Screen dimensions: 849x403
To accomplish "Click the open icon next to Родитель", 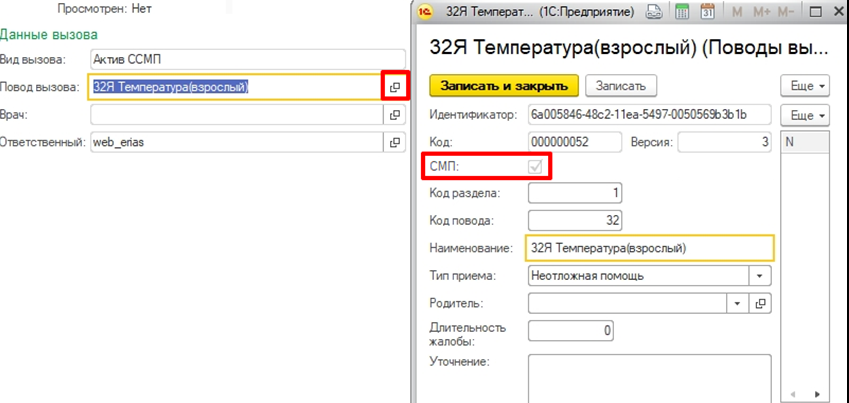I will (760, 303).
